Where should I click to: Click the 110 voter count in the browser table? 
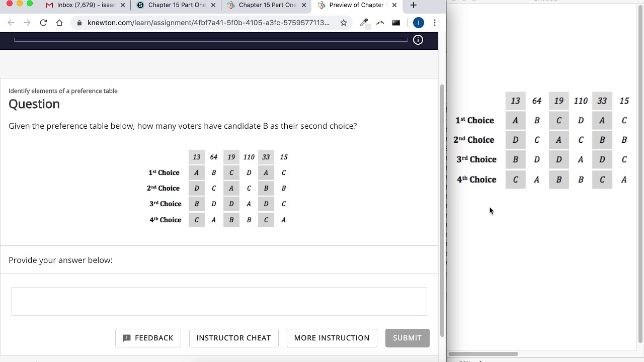pos(249,157)
